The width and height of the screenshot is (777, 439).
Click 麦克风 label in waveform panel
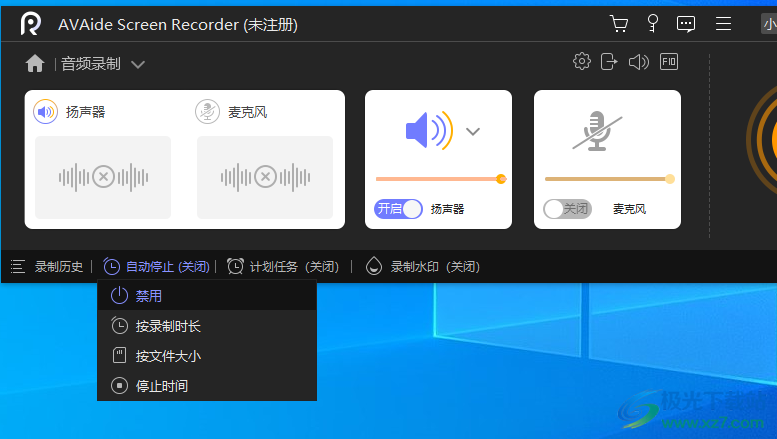coord(247,112)
